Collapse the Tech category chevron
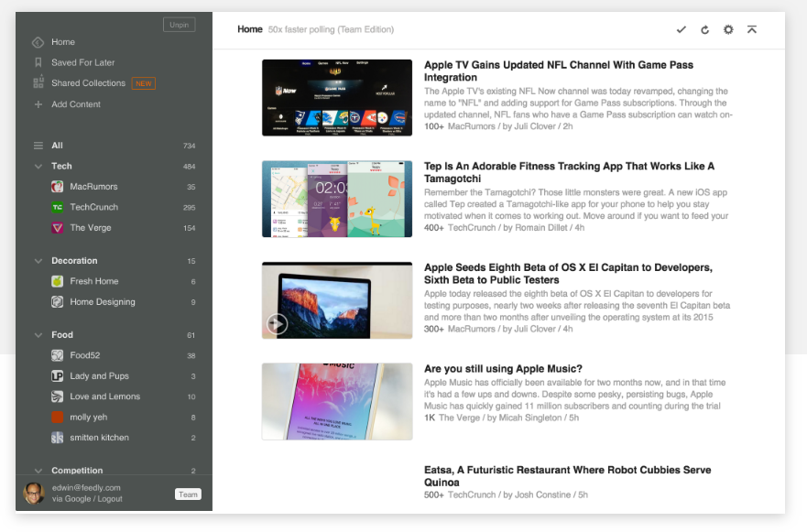The width and height of the screenshot is (807, 532). pyautogui.click(x=38, y=166)
